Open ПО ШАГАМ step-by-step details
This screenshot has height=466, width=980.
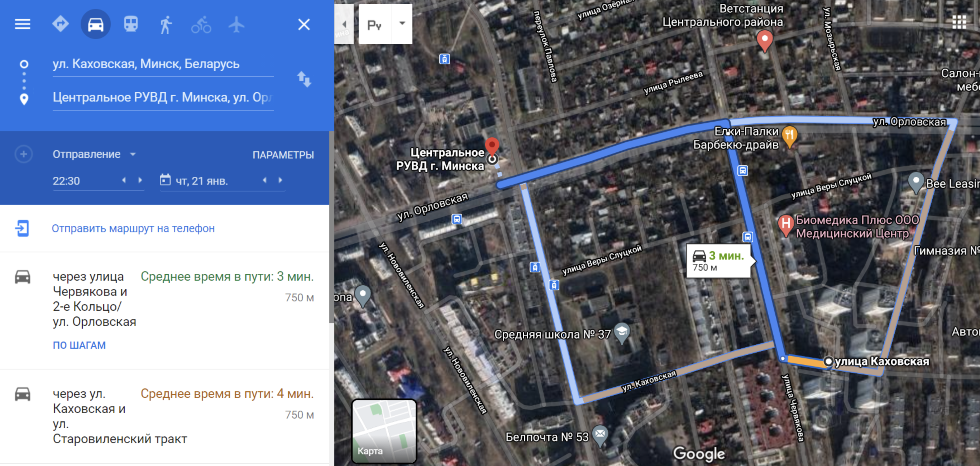79,345
